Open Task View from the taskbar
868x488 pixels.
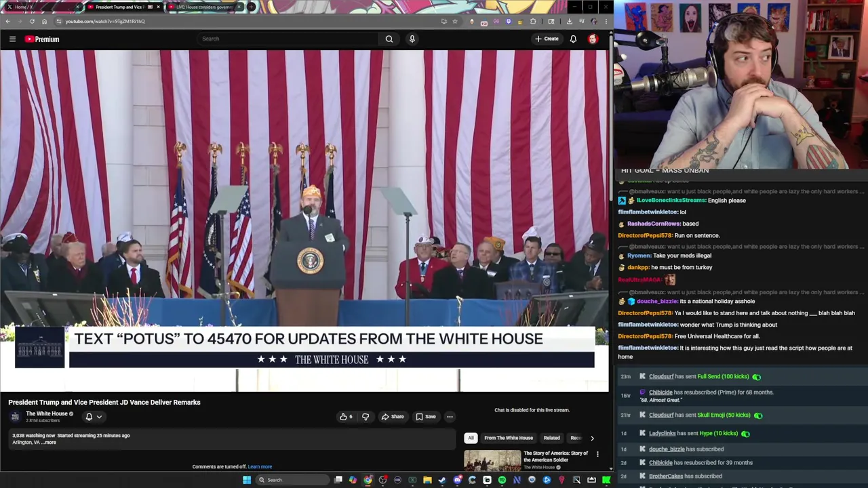click(338, 480)
